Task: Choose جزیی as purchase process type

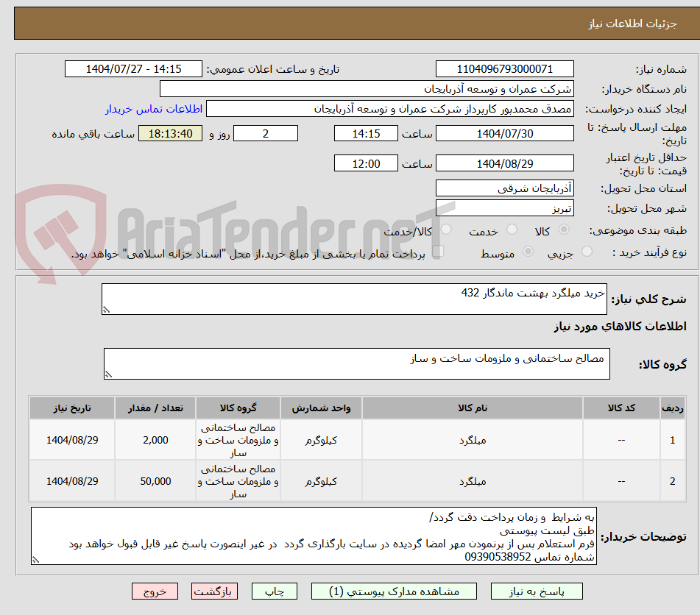Action: [587, 251]
